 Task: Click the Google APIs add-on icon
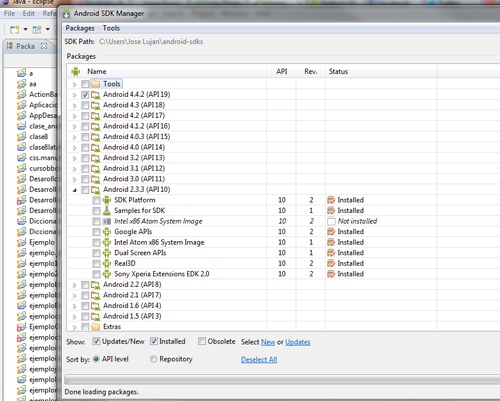pos(107,232)
